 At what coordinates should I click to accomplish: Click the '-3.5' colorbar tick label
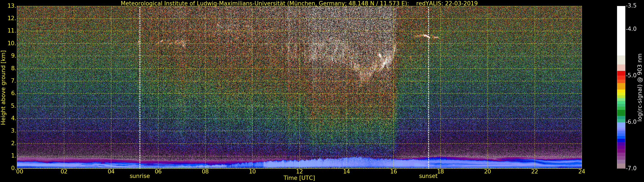631,6
